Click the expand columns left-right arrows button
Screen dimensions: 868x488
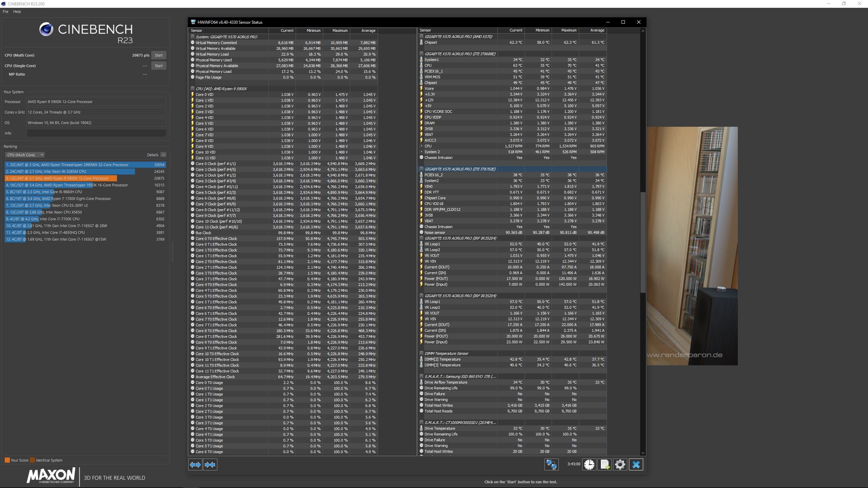[x=195, y=465]
